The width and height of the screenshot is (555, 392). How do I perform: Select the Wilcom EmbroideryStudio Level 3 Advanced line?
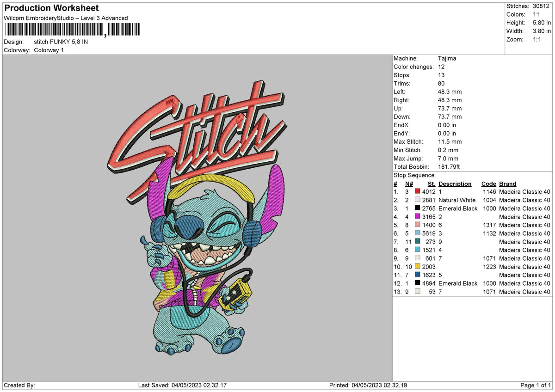(66, 18)
